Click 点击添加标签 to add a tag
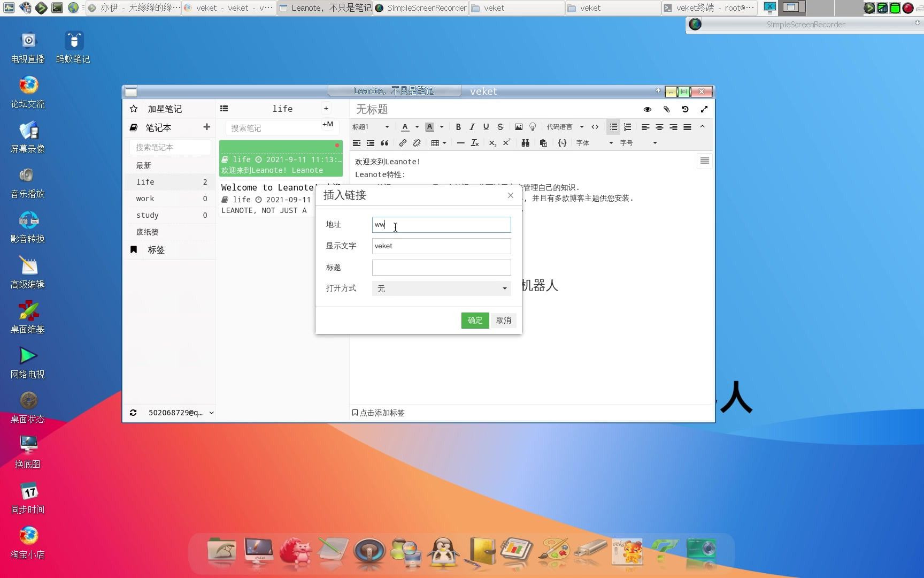 click(x=378, y=413)
